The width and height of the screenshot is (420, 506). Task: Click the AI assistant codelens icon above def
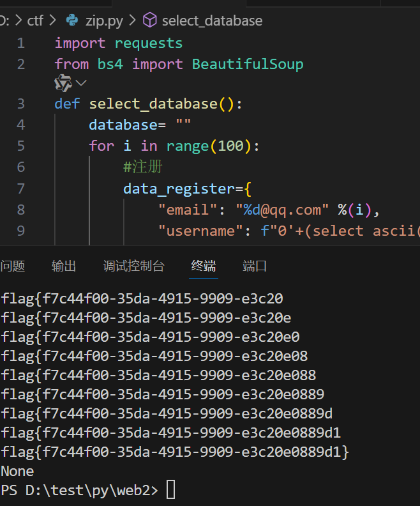[63, 83]
